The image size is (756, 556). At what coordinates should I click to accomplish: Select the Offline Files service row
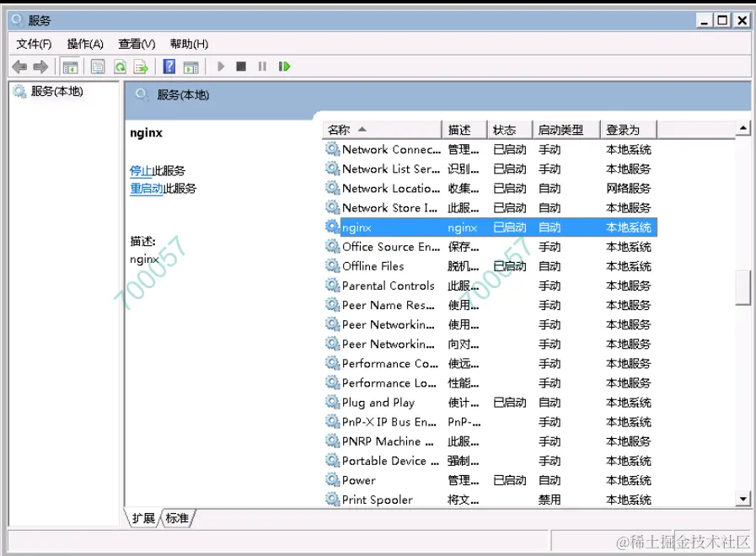tap(490, 266)
